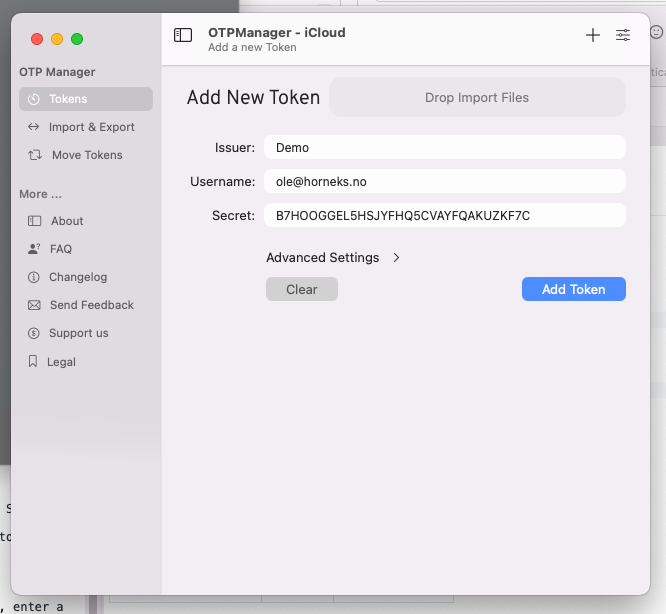Click the smiley face icon in background window
Image resolution: width=666 pixels, height=614 pixels.
pos(656,32)
